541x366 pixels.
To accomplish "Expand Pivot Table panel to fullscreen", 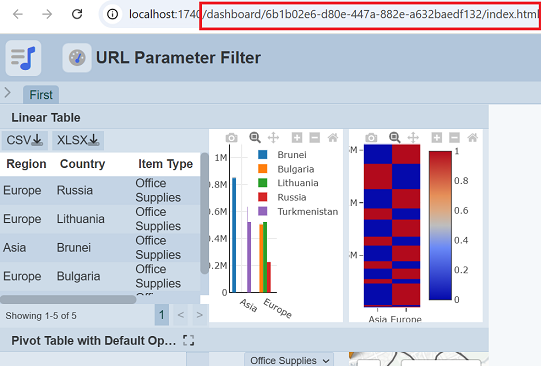I will click(x=188, y=340).
